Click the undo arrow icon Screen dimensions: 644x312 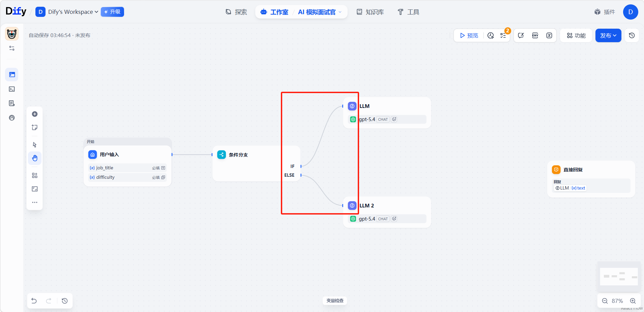(34, 301)
